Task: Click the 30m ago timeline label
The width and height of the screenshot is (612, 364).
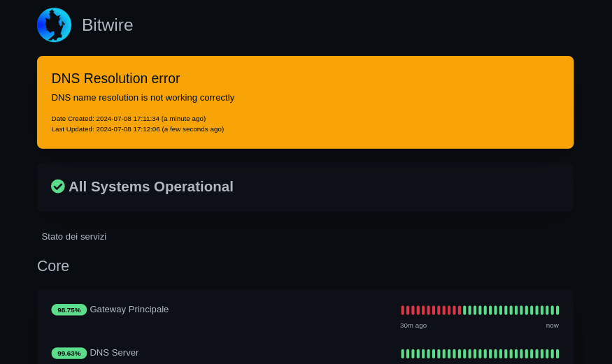Action: click(413, 325)
